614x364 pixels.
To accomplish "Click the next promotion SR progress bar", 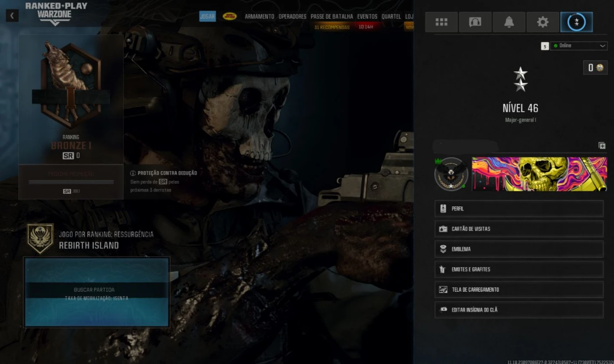I will [71, 182].
